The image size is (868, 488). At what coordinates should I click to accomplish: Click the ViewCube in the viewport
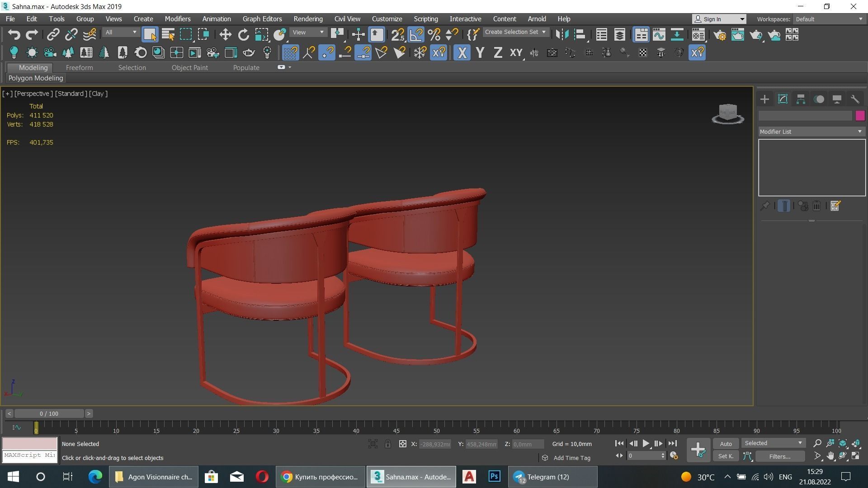point(727,113)
